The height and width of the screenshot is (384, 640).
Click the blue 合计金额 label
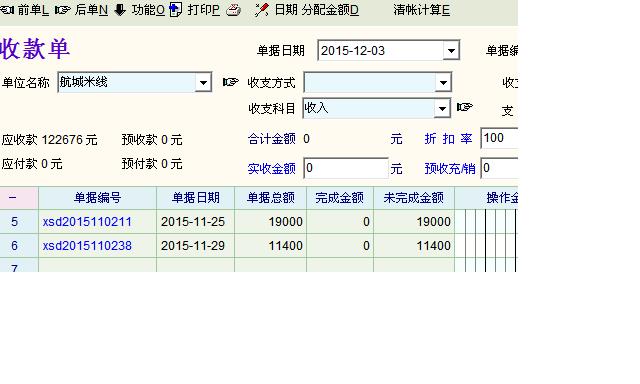tap(271, 139)
